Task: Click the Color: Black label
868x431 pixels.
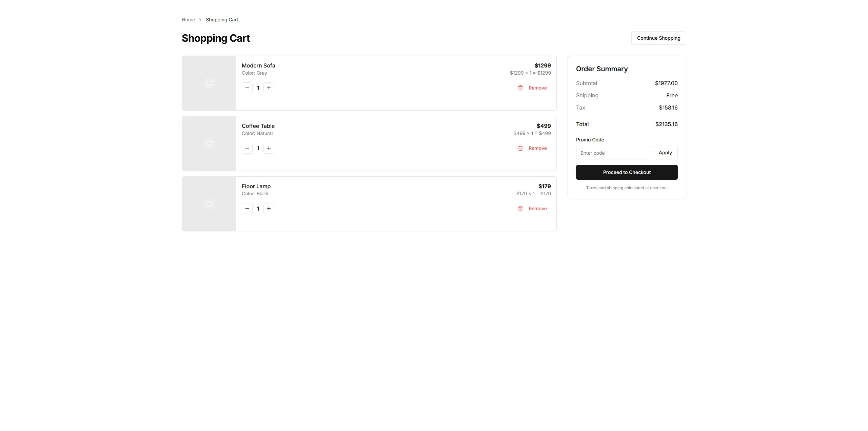Action: (255, 194)
